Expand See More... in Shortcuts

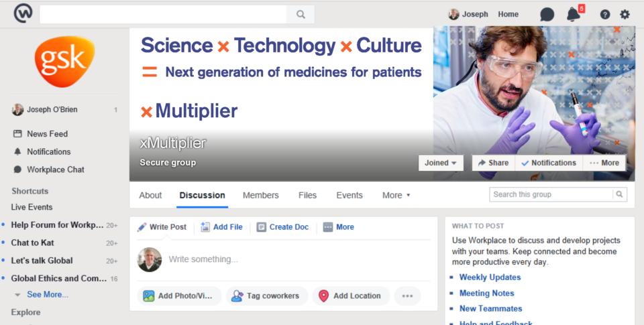(48, 295)
